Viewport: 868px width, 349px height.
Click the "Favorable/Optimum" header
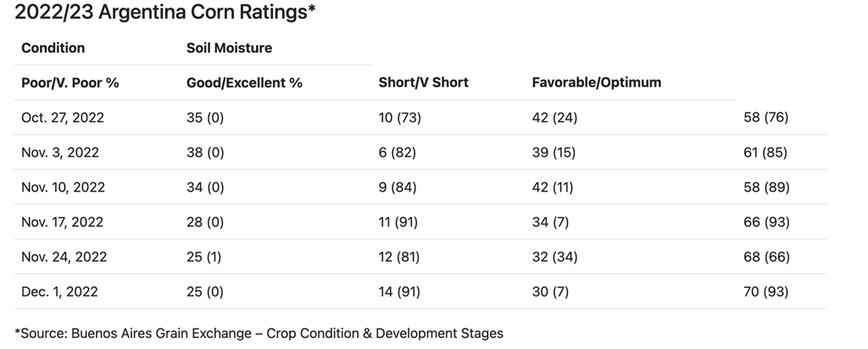coord(597,82)
